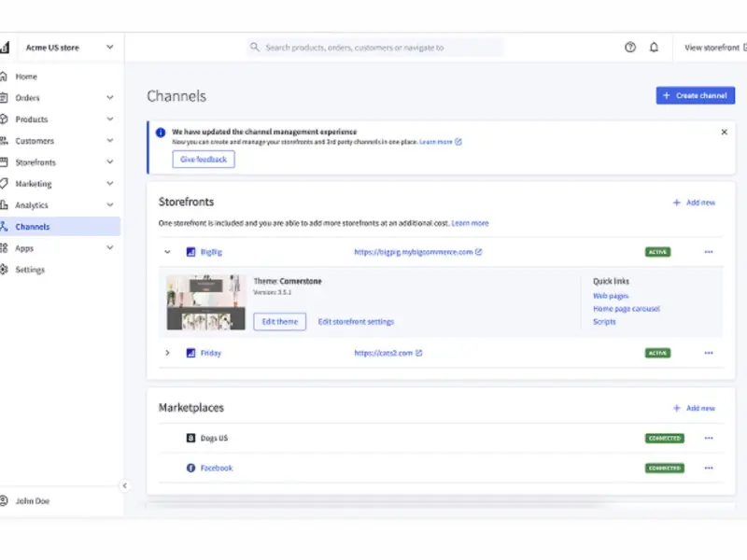The width and height of the screenshot is (747, 560).
Task: Click the Edit theme button
Action: point(279,321)
